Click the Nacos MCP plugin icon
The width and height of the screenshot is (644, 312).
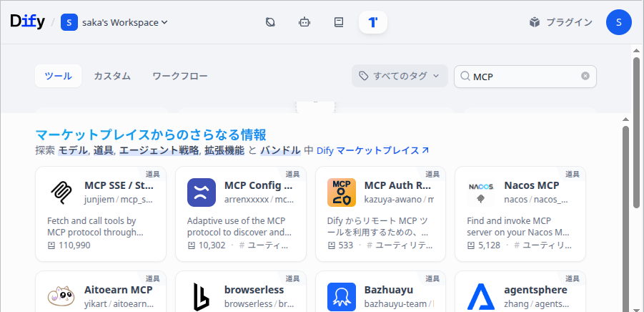(x=481, y=192)
